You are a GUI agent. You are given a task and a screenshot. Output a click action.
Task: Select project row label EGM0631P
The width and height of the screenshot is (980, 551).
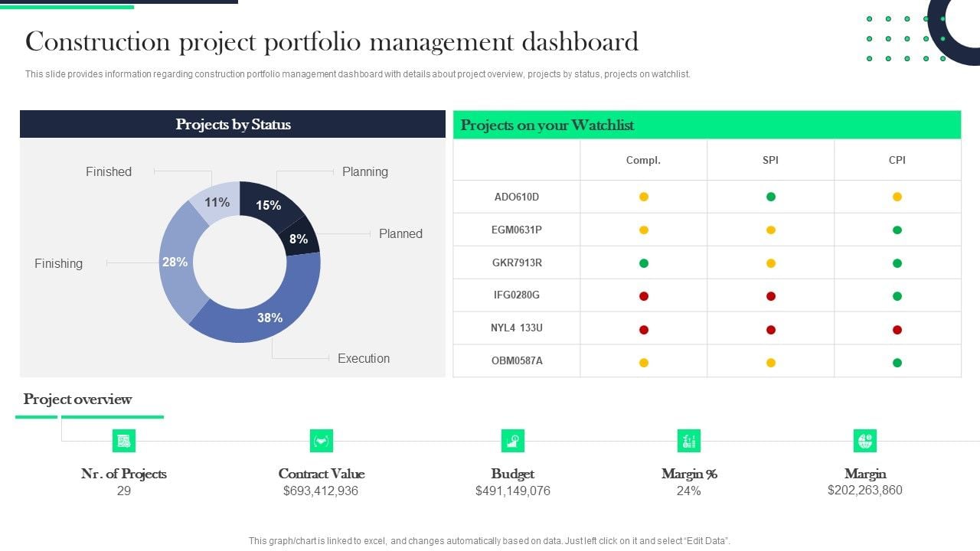coord(517,230)
